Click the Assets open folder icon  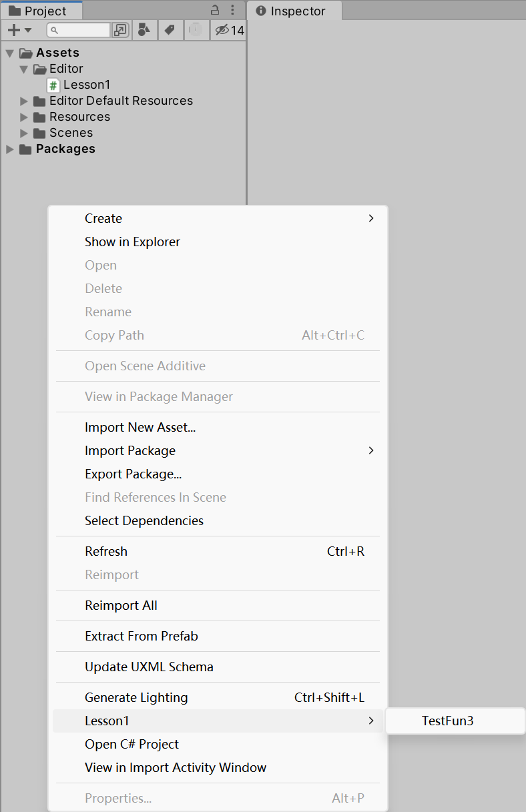(x=26, y=53)
